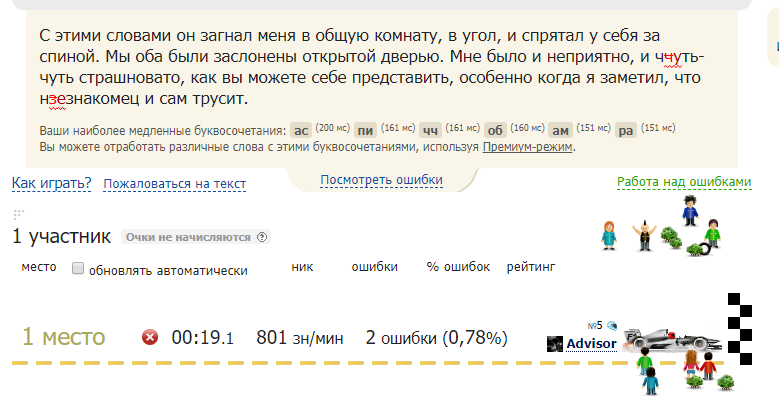Sort by рейтинг column header
This screenshot has width=779, height=415.
(x=531, y=267)
